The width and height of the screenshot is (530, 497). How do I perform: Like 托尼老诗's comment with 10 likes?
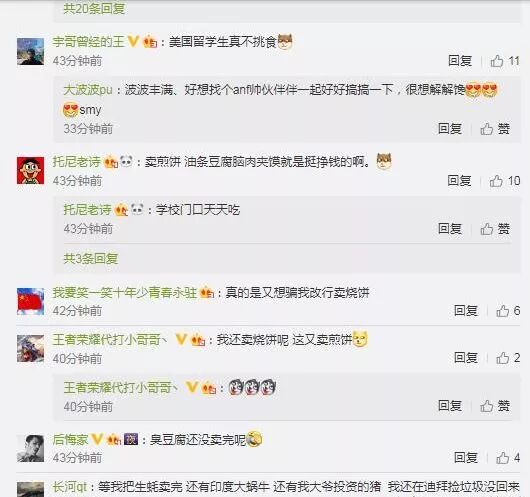pyautogui.click(x=505, y=181)
